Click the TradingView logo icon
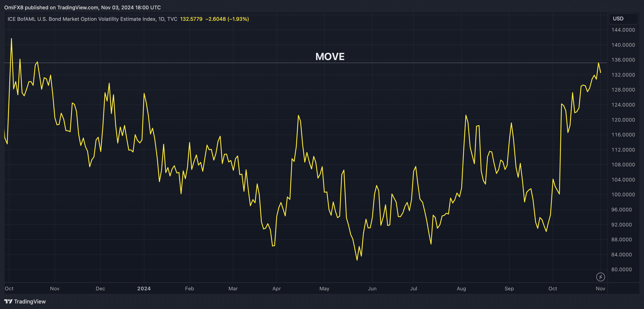The image size is (644, 309). click(8, 301)
